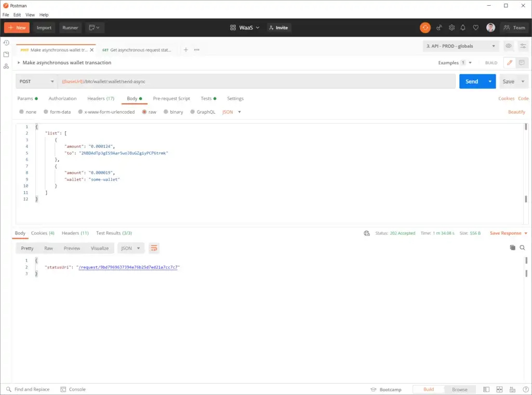
Task: Add a new request tab with plus icon
Action: pos(185,50)
